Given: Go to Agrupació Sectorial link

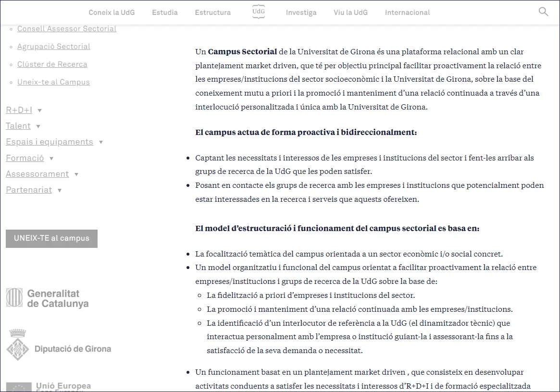Looking at the screenshot, I should pyautogui.click(x=54, y=47).
